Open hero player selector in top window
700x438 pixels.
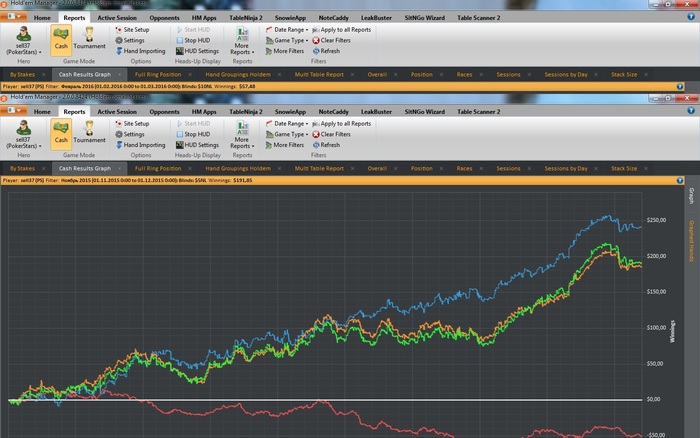point(23,40)
